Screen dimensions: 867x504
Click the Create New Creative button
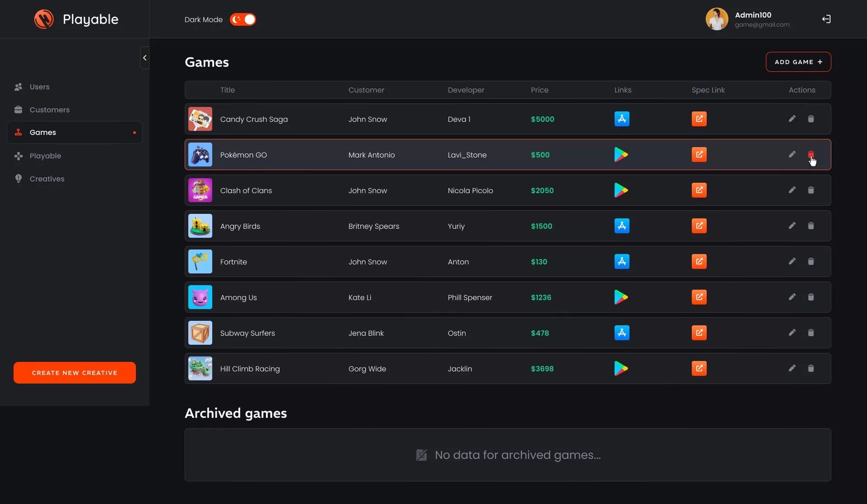pos(75,373)
